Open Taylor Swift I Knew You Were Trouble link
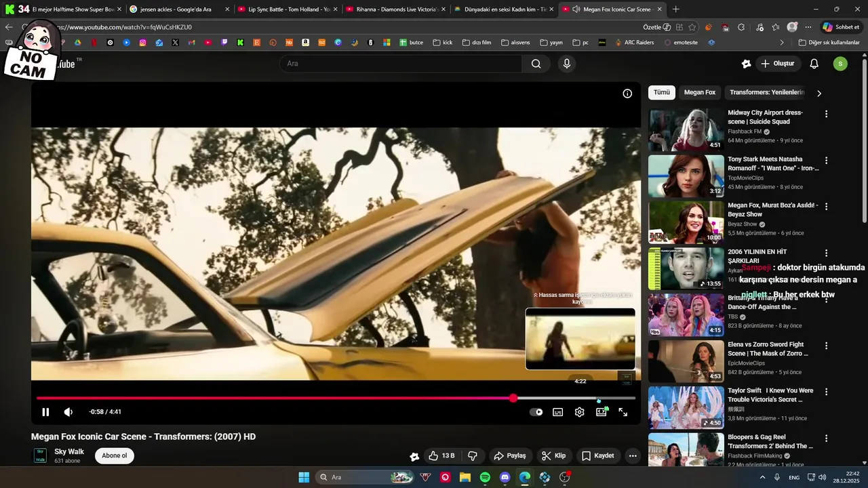The width and height of the screenshot is (868, 488). tap(770, 395)
